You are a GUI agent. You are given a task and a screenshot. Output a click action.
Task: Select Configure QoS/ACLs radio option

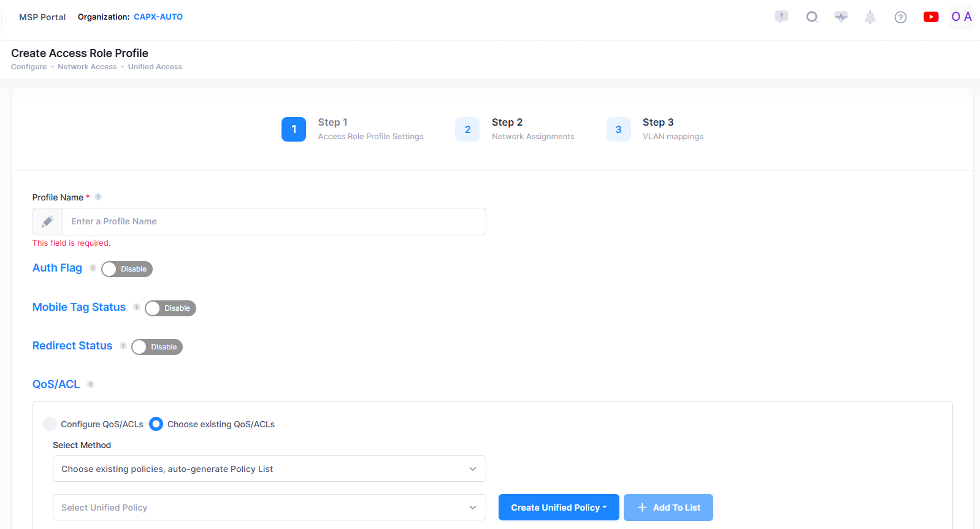pos(50,424)
